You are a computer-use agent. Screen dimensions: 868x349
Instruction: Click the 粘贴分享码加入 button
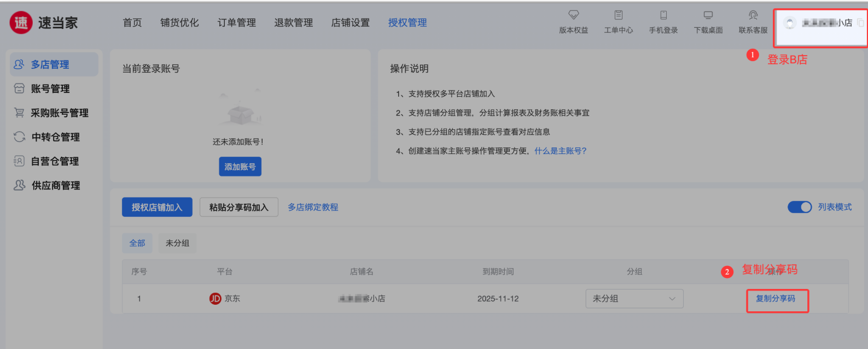pyautogui.click(x=238, y=208)
